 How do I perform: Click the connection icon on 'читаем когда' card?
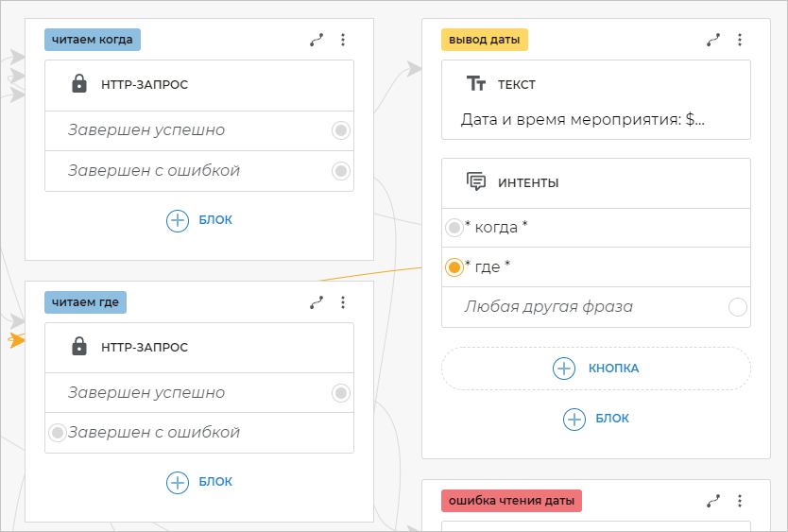tap(317, 40)
